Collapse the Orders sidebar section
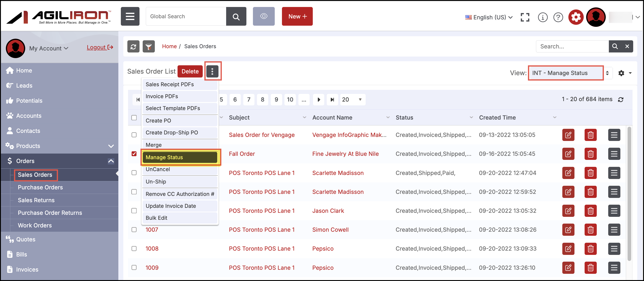Viewport: 644px width, 281px height. (111, 161)
